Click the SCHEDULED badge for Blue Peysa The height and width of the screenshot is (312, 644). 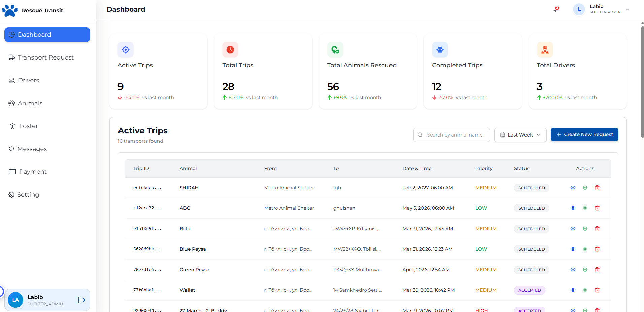click(x=532, y=249)
